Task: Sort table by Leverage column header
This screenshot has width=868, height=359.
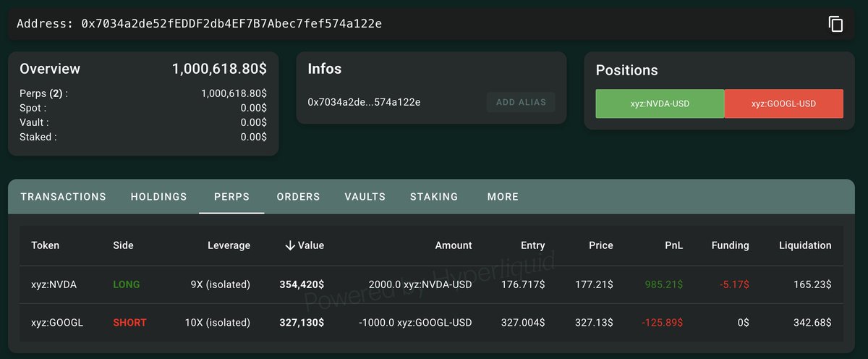Action: click(228, 245)
